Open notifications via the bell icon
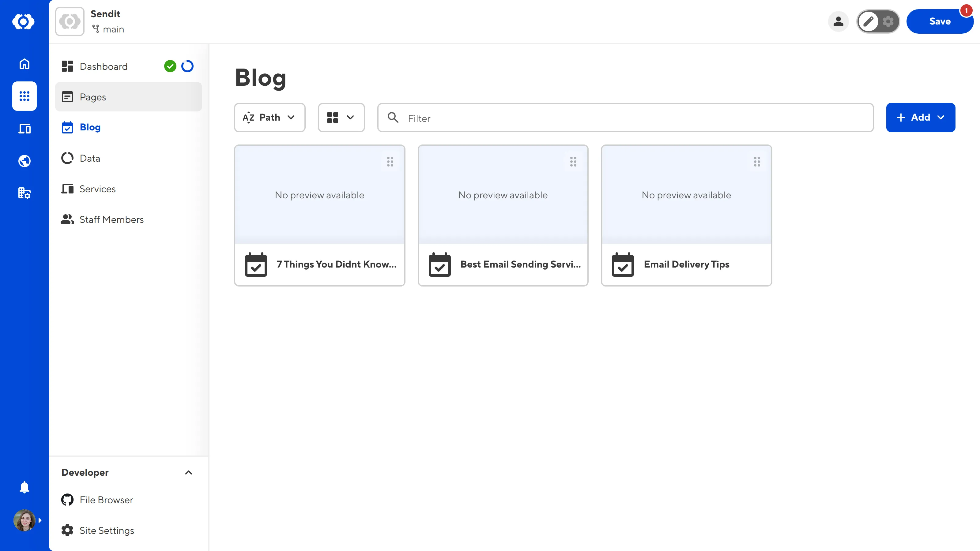Viewport: 980px width, 551px height. tap(24, 487)
